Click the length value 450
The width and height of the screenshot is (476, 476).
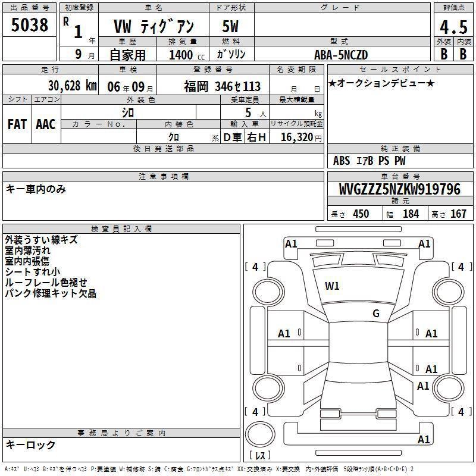pyautogui.click(x=361, y=214)
